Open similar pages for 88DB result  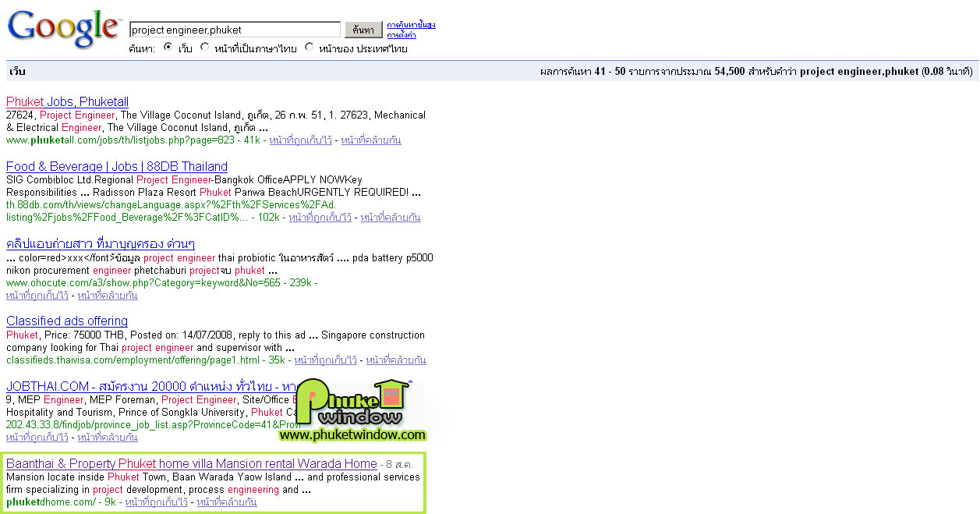coord(391,218)
